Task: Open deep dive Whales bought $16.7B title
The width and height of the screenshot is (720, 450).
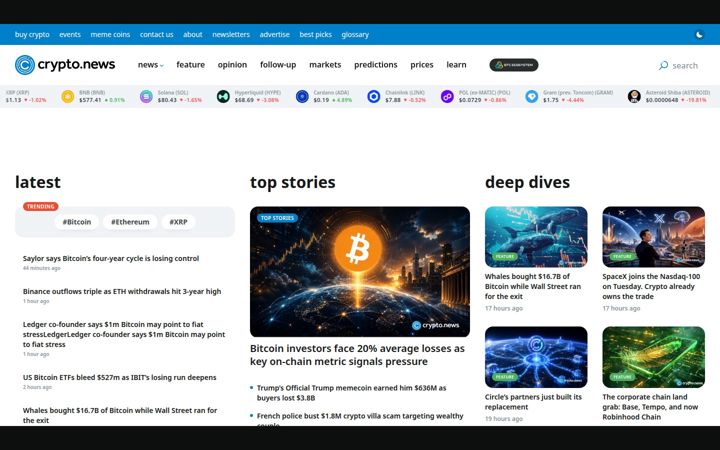Action: tap(533, 287)
